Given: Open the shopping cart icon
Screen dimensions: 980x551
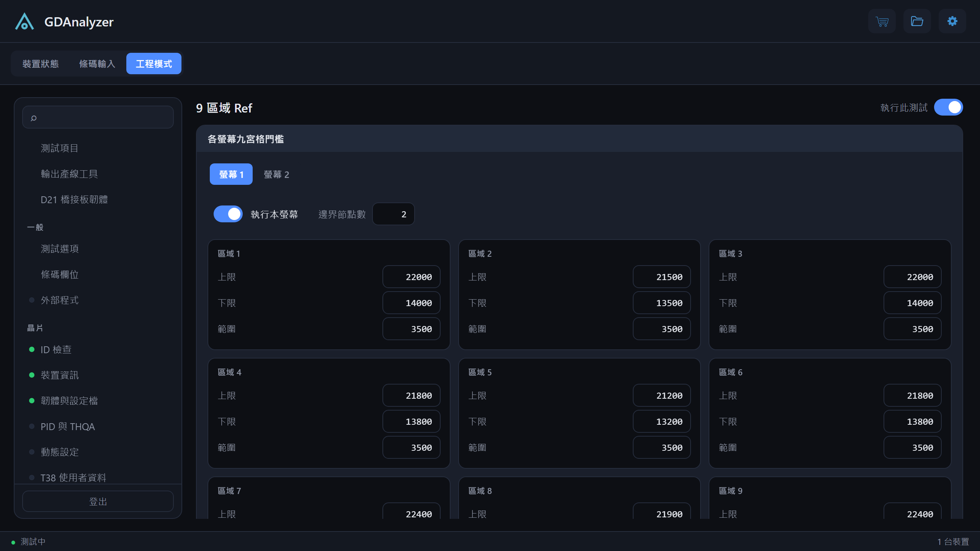Looking at the screenshot, I should pyautogui.click(x=882, y=21).
